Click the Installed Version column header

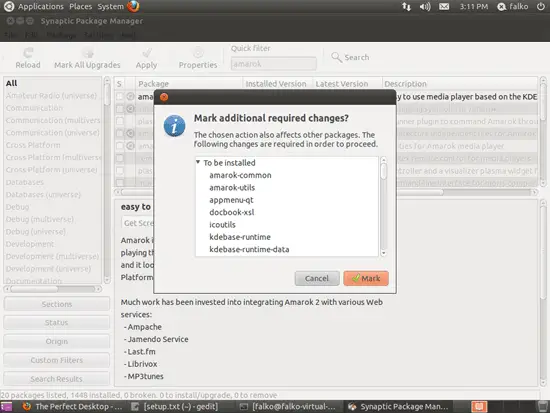click(x=277, y=84)
